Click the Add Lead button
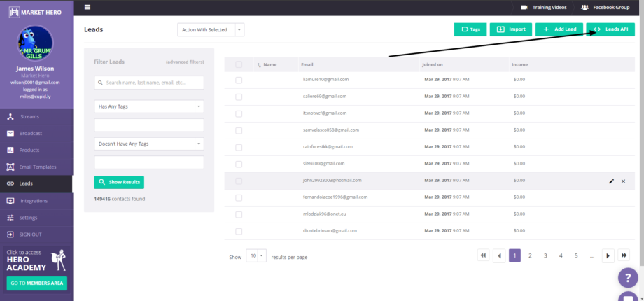This screenshot has height=301, width=644. [x=559, y=29]
